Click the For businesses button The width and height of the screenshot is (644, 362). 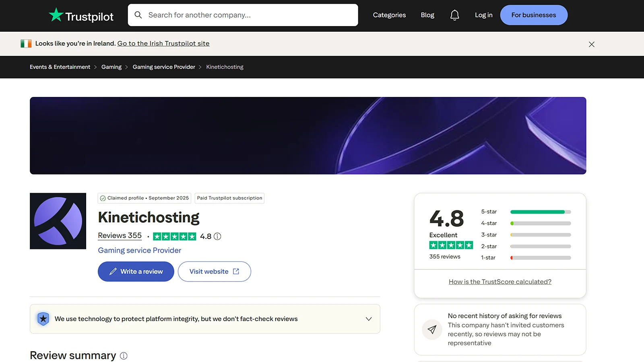pyautogui.click(x=534, y=15)
